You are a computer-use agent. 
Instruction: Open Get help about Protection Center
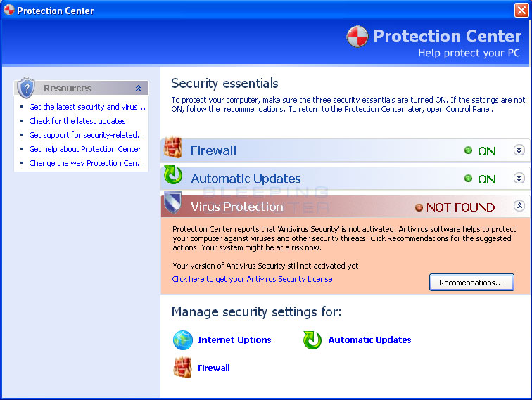(x=85, y=149)
